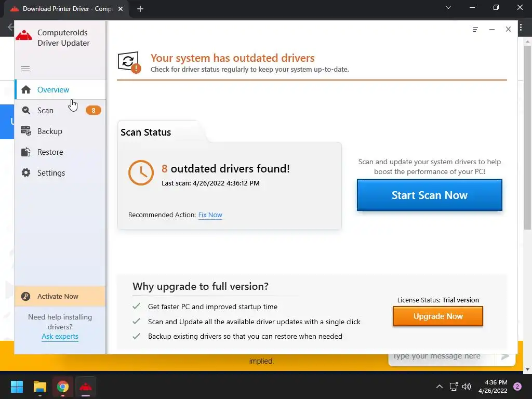Click the browser page vertical scrollbar

click(527, 137)
